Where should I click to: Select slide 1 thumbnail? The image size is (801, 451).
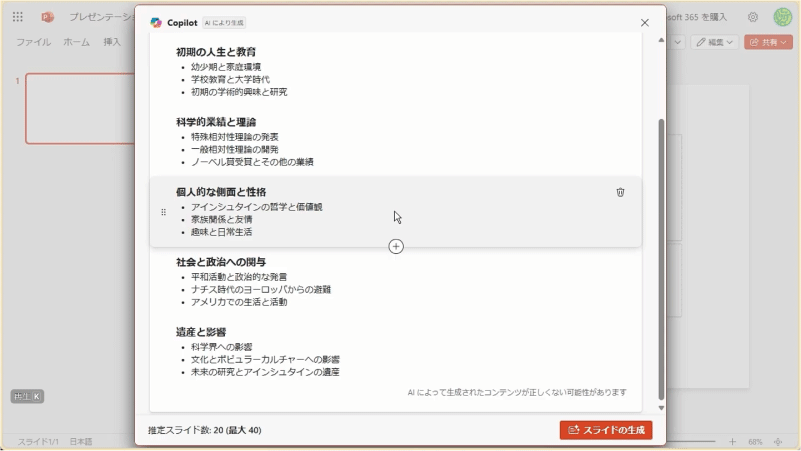coord(80,107)
